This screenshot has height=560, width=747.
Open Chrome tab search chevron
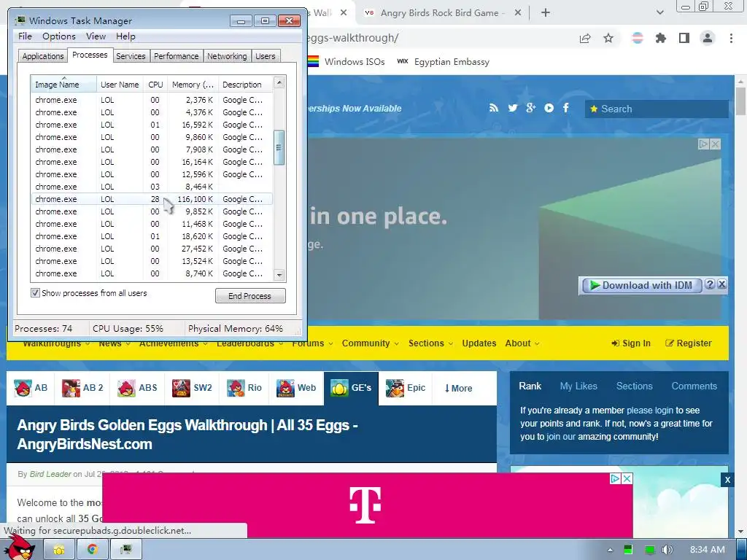click(x=659, y=13)
